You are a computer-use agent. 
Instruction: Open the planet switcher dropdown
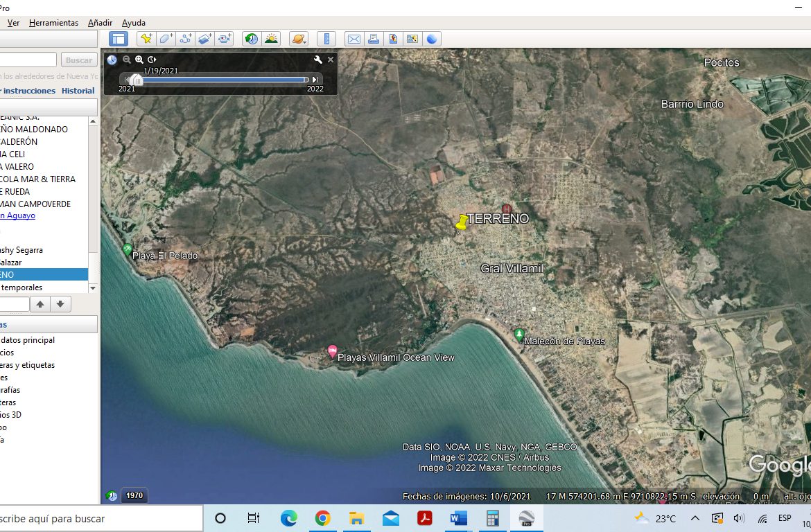click(299, 39)
